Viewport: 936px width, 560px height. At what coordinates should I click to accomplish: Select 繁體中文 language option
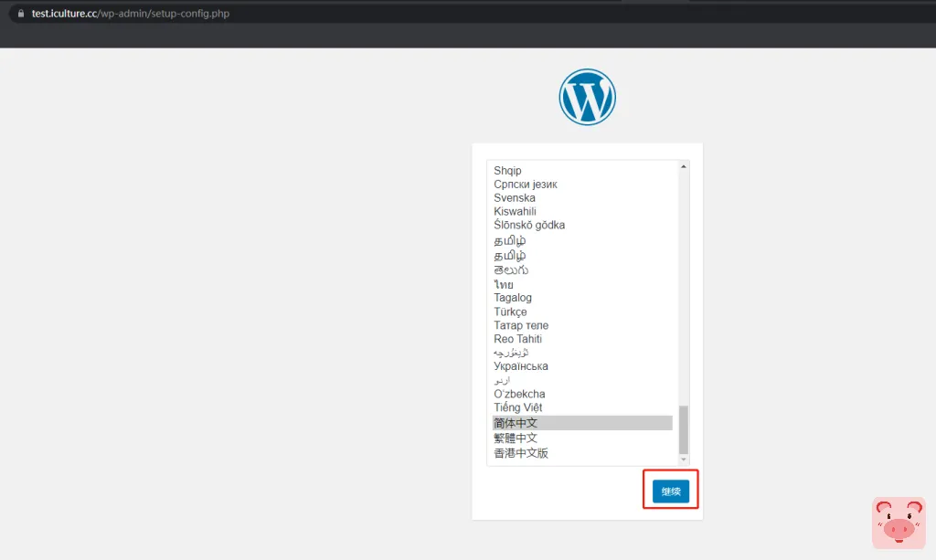pyautogui.click(x=582, y=438)
